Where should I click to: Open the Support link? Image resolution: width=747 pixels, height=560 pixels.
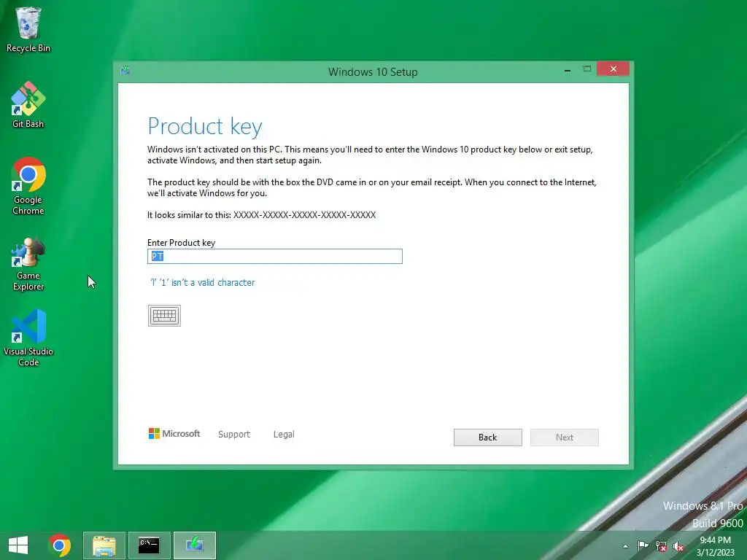234,435
